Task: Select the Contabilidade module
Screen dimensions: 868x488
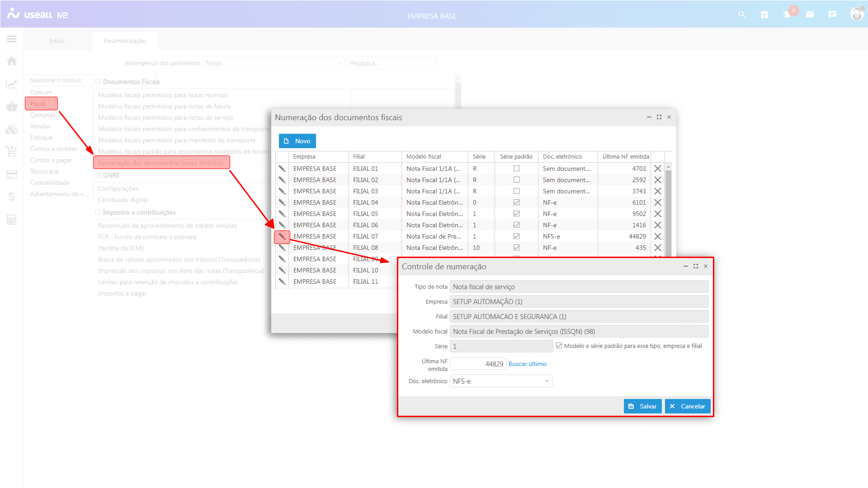Action: coord(50,183)
